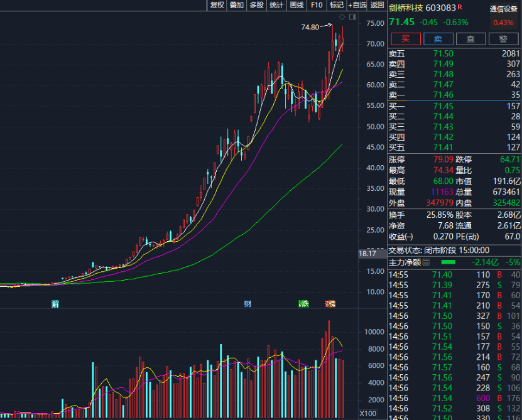Click the diamond icon above the chart
The image size is (522, 420).
click(x=342, y=16)
